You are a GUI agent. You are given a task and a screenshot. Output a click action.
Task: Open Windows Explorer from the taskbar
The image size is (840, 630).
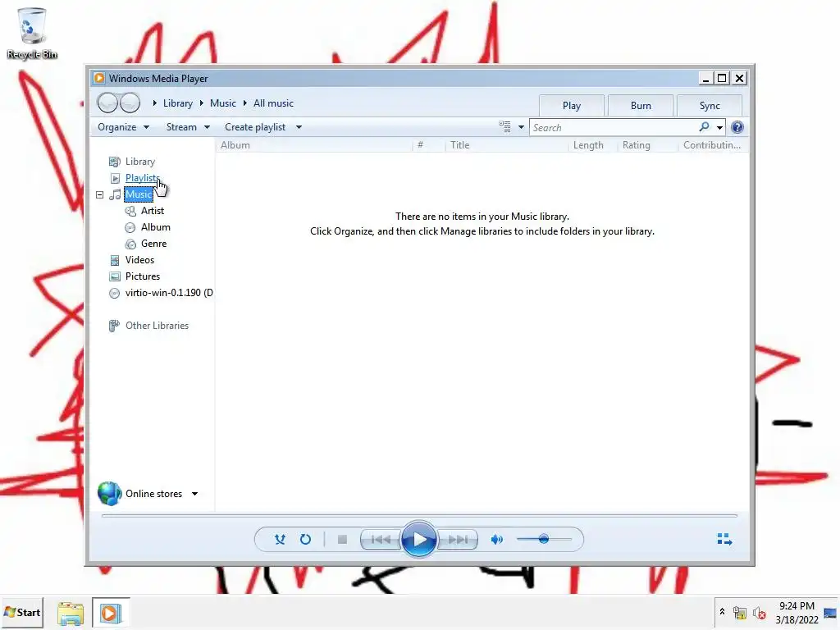click(71, 613)
